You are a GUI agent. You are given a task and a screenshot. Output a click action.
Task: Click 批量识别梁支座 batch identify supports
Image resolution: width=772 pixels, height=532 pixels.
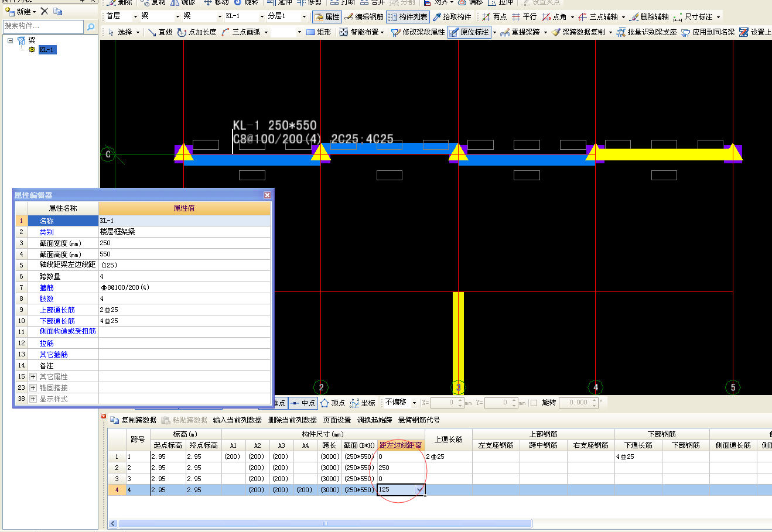point(647,32)
